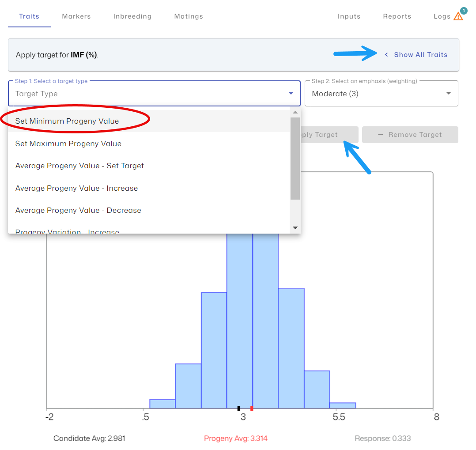Click the chevron beside Show All Traits
Screen dimensions: 476x450
tap(386, 55)
